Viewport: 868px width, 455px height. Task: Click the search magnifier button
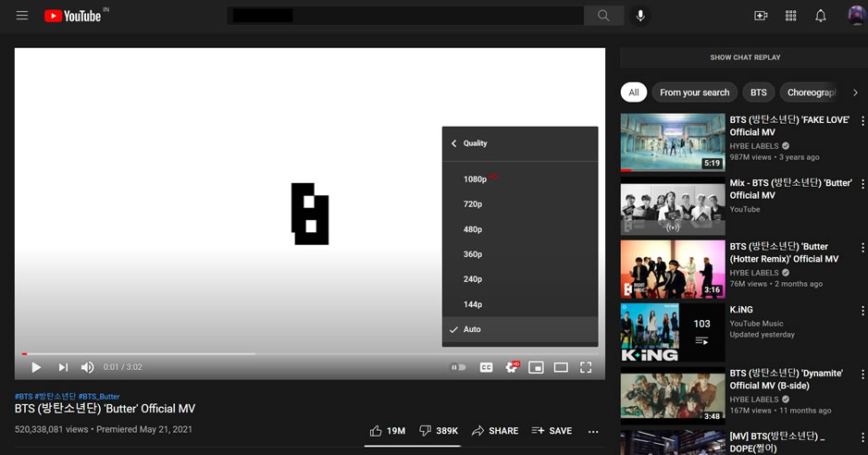tap(603, 16)
